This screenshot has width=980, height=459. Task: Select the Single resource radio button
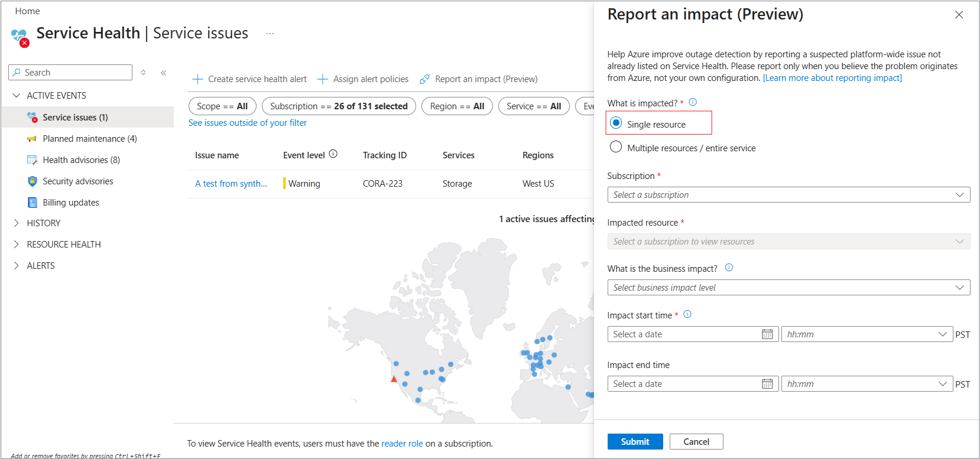(x=616, y=123)
